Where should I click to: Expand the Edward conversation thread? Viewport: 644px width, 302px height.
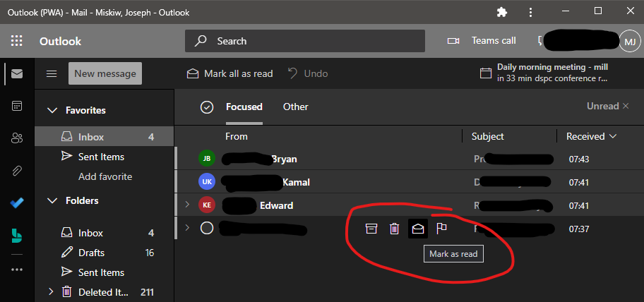click(x=187, y=204)
